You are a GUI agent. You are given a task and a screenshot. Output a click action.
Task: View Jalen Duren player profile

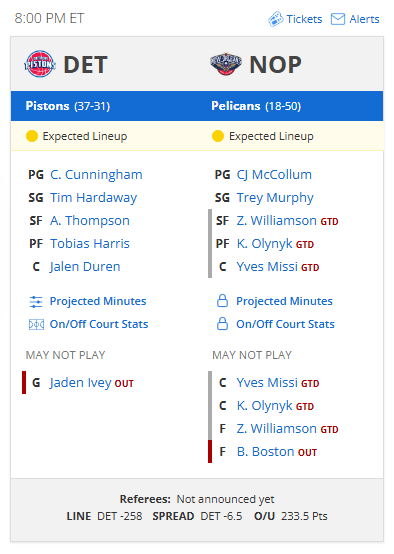(85, 267)
